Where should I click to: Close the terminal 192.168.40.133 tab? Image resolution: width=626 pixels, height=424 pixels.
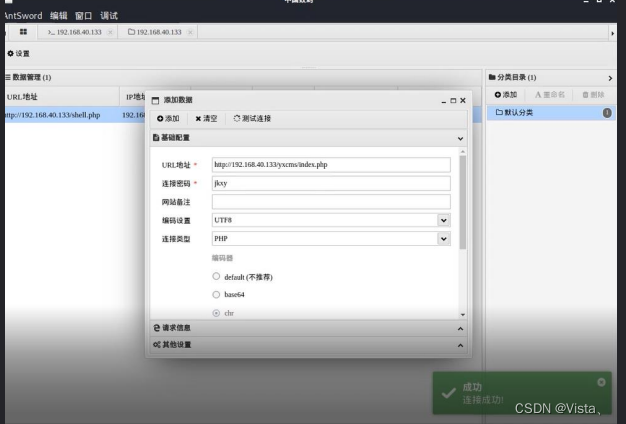(110, 32)
